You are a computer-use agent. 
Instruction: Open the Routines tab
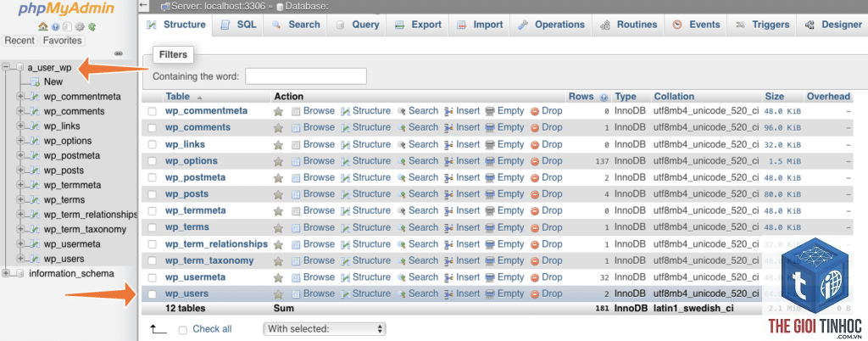click(x=628, y=25)
